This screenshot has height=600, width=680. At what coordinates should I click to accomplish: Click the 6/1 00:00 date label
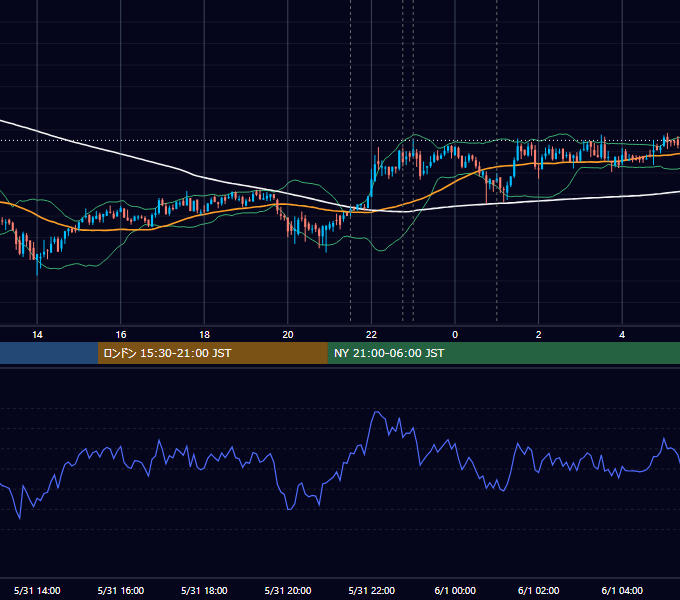(x=455, y=590)
